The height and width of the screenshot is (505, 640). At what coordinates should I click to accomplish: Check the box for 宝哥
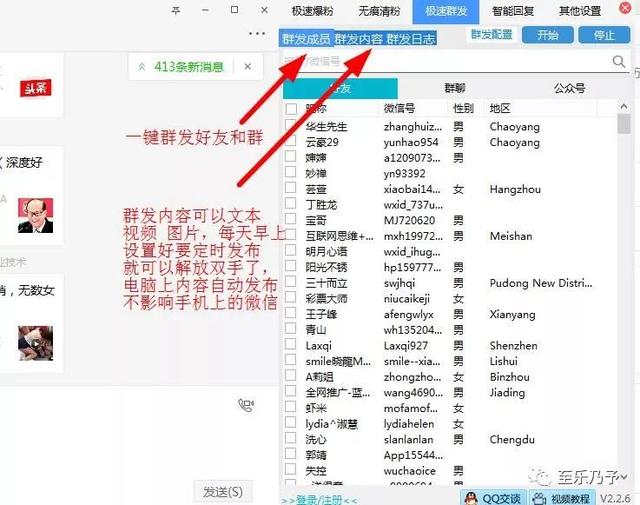(x=290, y=218)
